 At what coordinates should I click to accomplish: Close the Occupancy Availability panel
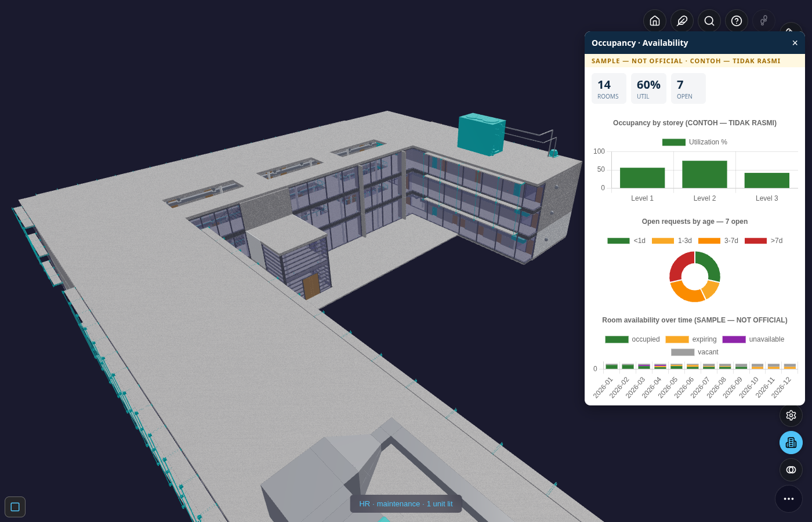point(795,43)
